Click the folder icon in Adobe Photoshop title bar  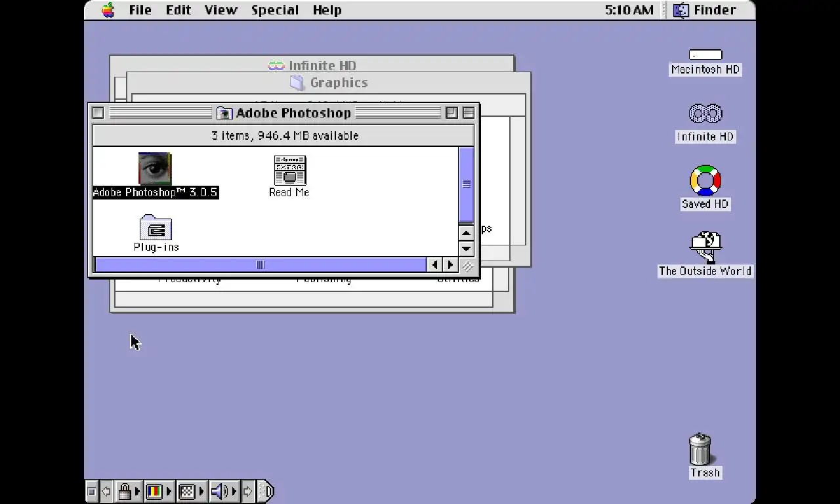point(224,113)
